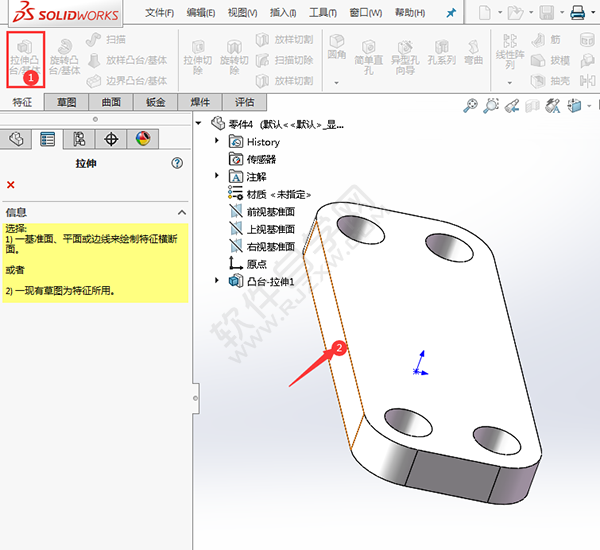Screen dimensions: 600x550
Task: Collapse the 零件4 root tree node
Action: pyautogui.click(x=200, y=124)
